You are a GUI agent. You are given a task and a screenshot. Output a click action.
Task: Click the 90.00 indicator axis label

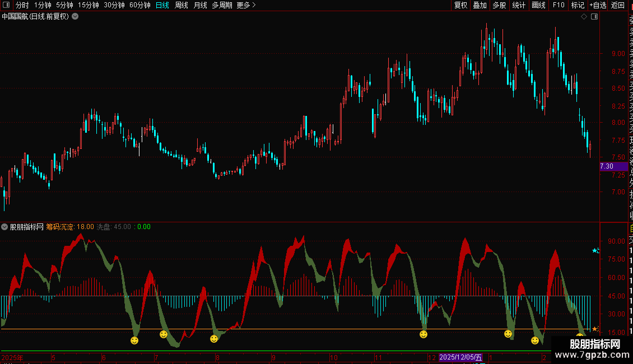tap(616, 241)
